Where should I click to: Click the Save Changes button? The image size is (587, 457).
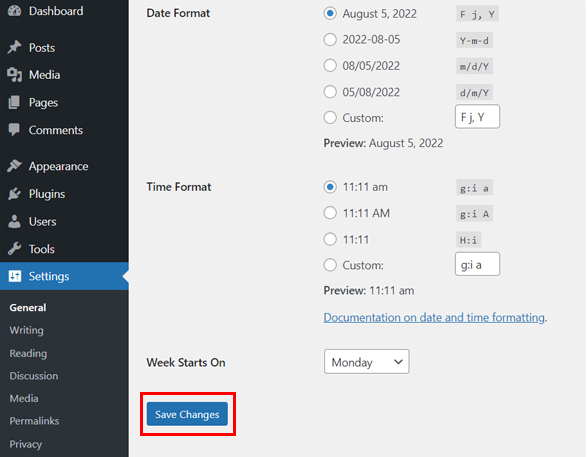(187, 414)
